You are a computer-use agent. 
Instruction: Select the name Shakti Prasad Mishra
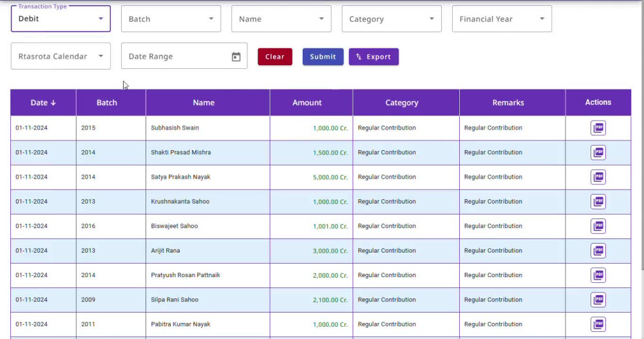pyautogui.click(x=181, y=153)
